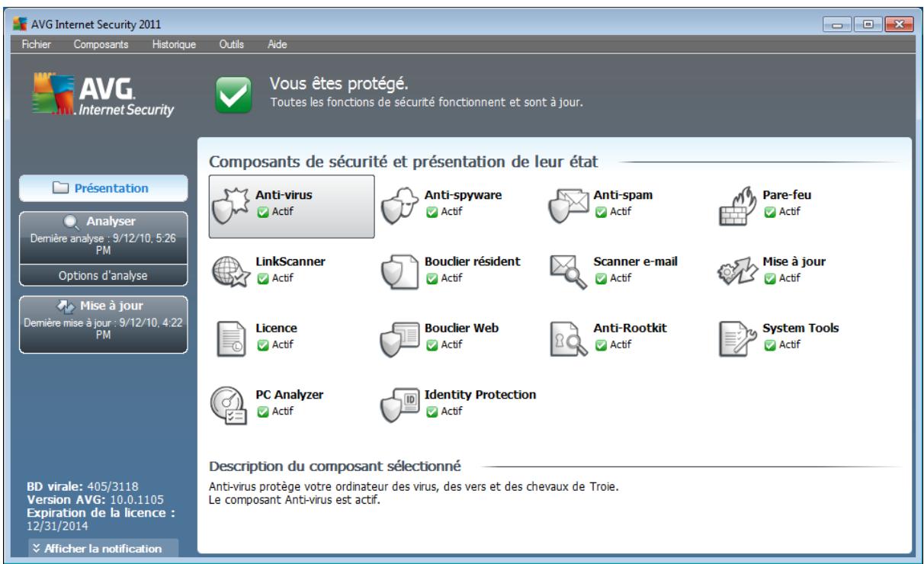Open the Bouclier résident icon
This screenshot has width=924, height=564.
(x=401, y=272)
